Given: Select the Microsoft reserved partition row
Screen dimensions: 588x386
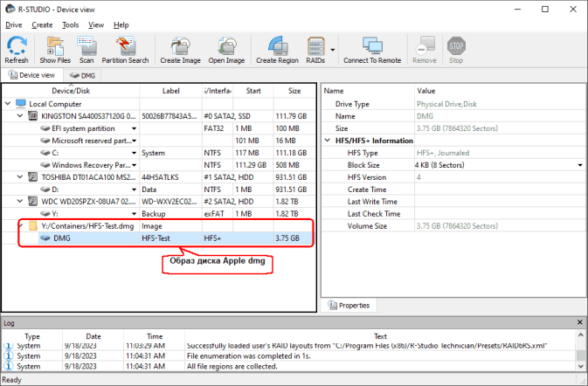Looking at the screenshot, I should tap(159, 141).
